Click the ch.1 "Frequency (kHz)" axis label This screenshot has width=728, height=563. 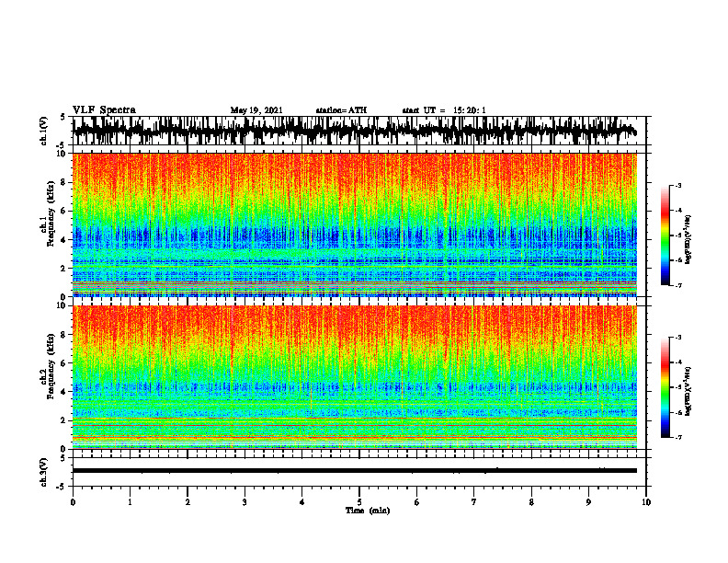(51, 213)
